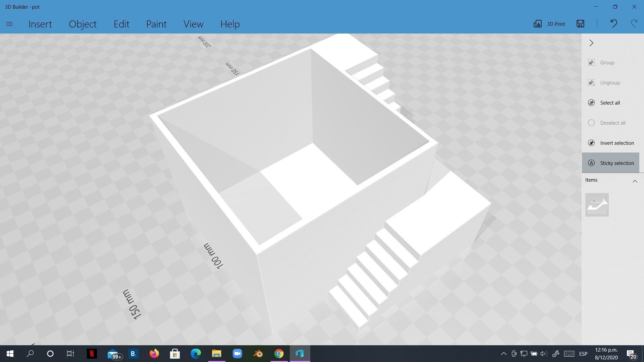The image size is (644, 362).
Task: Open the View menu
Action: click(193, 24)
